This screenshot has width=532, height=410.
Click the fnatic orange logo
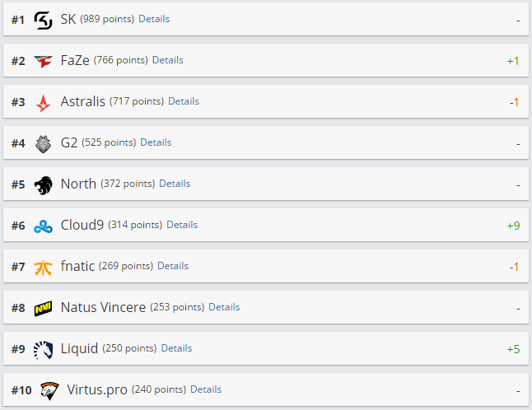pyautogui.click(x=44, y=267)
